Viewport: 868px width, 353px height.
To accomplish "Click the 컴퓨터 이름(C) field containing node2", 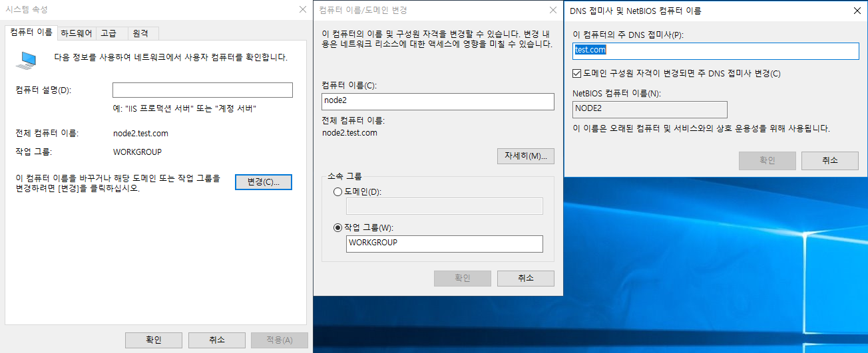I will point(437,101).
